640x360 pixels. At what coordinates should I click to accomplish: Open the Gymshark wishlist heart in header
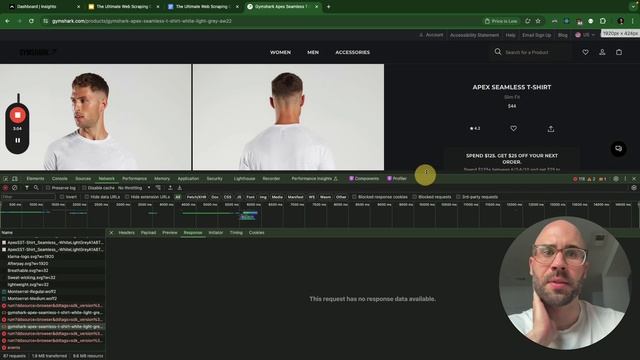(585, 52)
